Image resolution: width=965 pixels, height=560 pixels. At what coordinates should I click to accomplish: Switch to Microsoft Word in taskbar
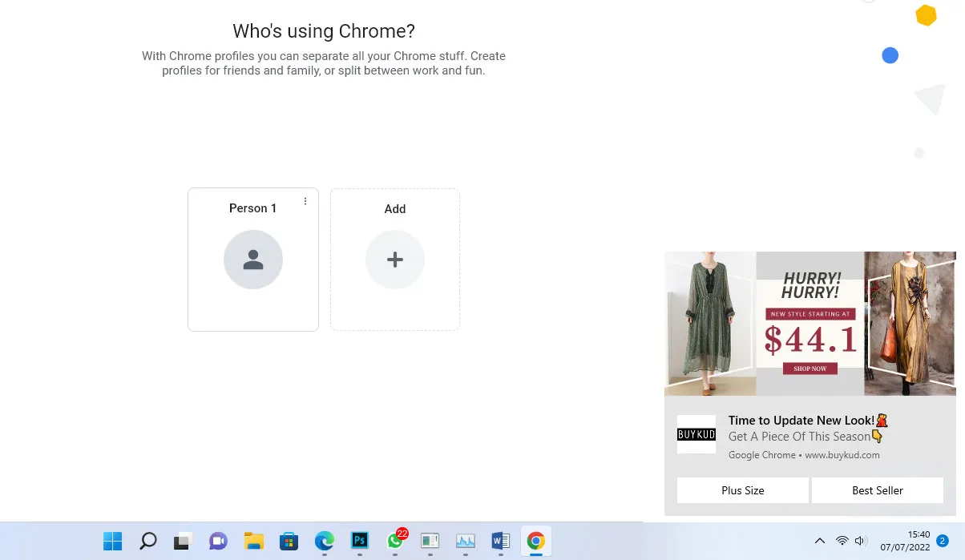click(500, 541)
